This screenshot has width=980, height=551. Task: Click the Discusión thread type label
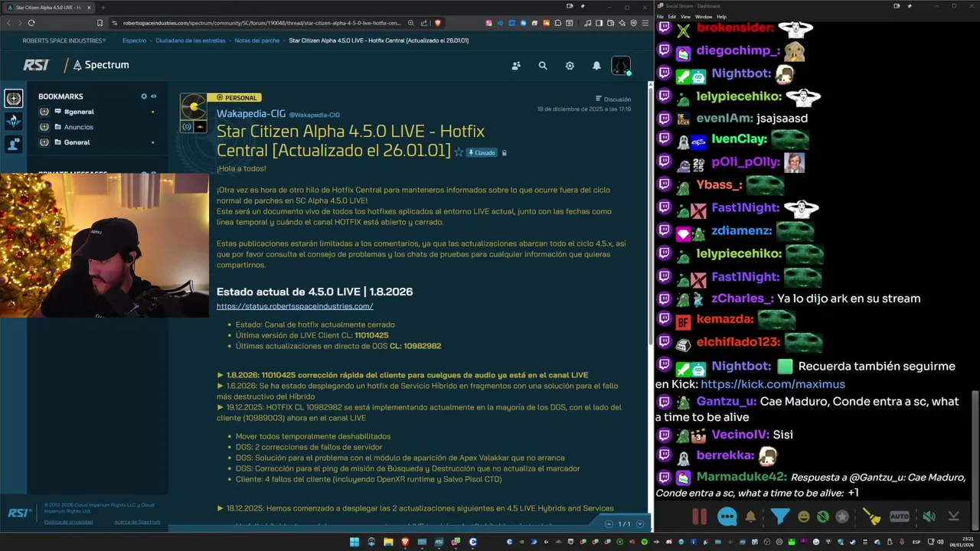(x=613, y=99)
